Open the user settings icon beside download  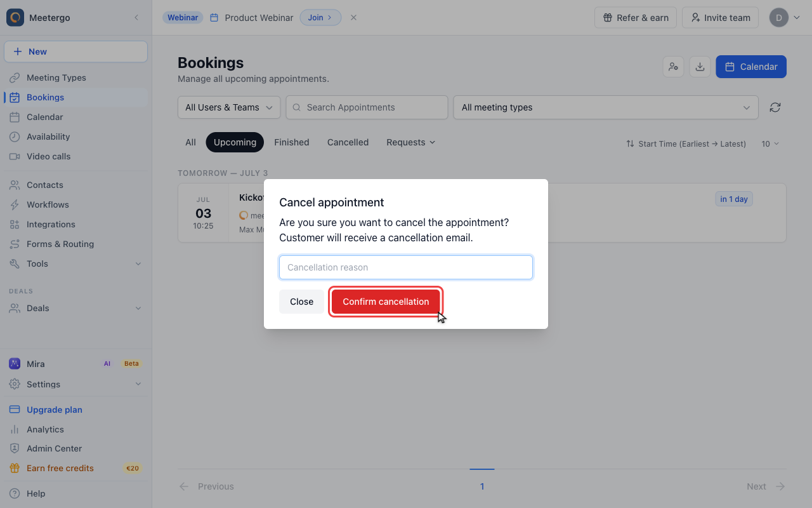point(673,67)
